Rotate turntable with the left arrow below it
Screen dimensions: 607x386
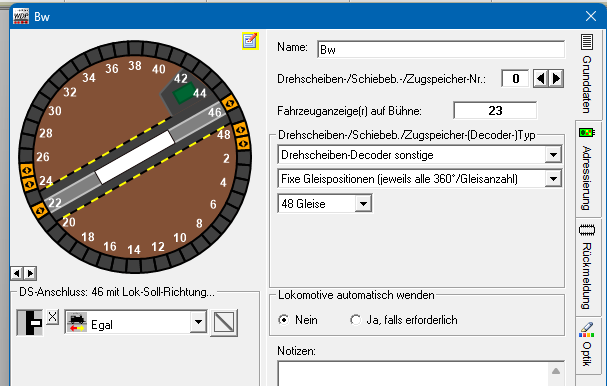pyautogui.click(x=17, y=273)
